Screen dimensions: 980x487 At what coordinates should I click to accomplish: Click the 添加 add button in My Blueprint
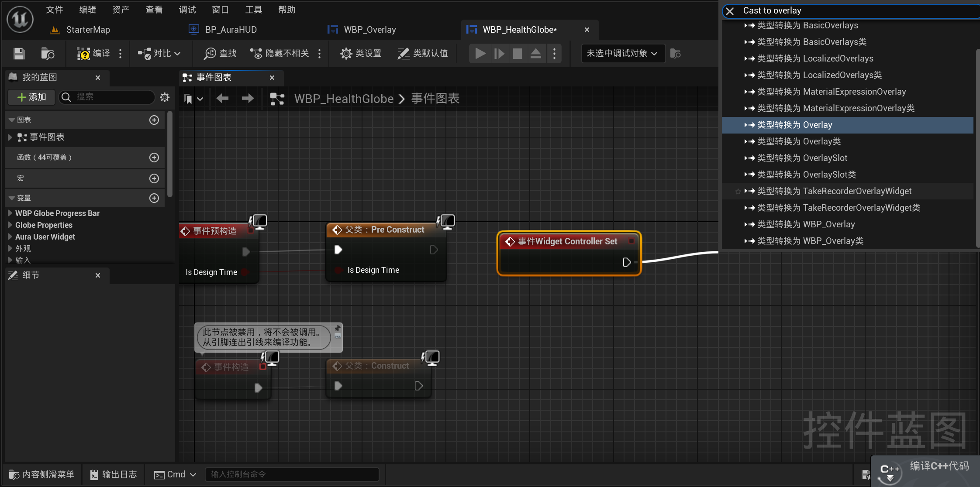click(x=31, y=97)
